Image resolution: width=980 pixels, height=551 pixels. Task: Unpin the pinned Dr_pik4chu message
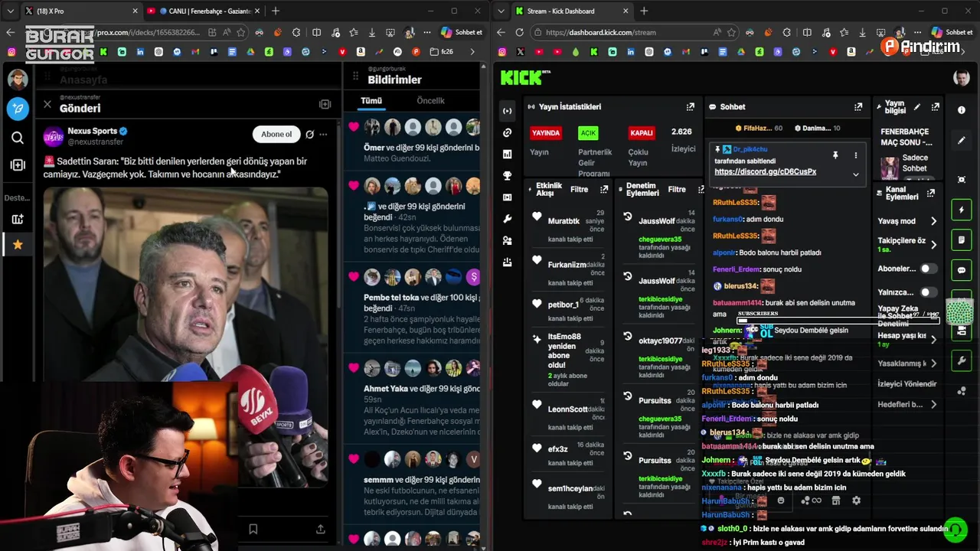[x=835, y=155]
